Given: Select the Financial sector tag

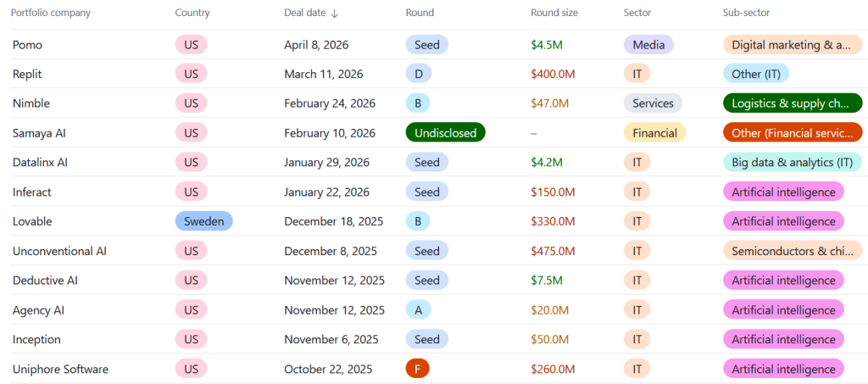Looking at the screenshot, I should point(654,133).
